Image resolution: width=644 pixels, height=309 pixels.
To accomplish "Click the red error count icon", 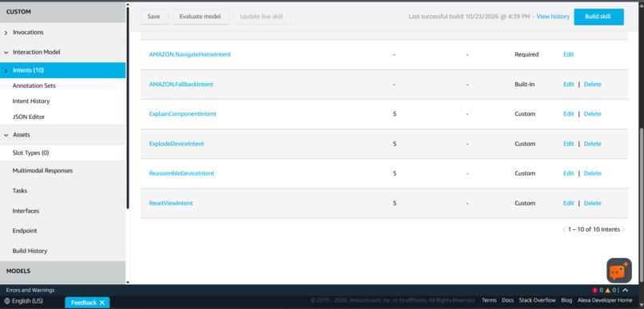I will [594, 290].
